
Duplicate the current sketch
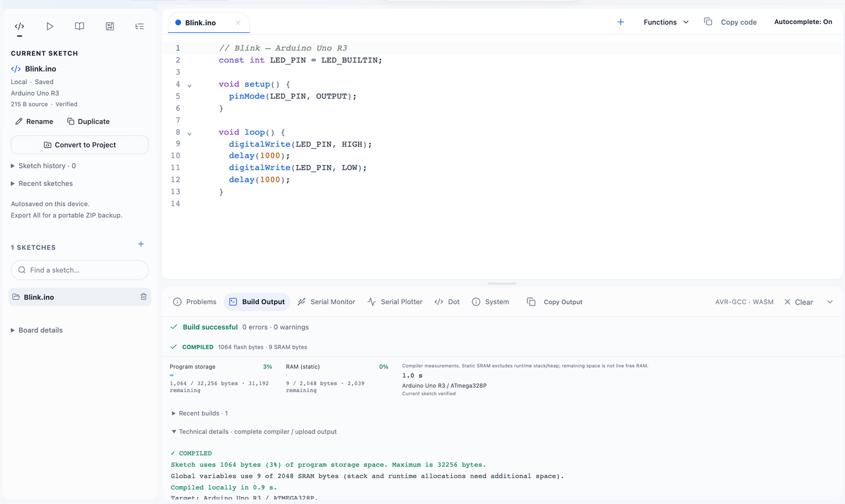pos(89,121)
